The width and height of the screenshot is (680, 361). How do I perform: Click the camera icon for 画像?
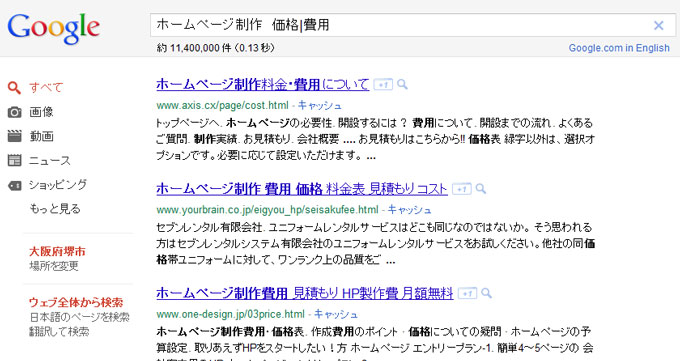(x=14, y=112)
